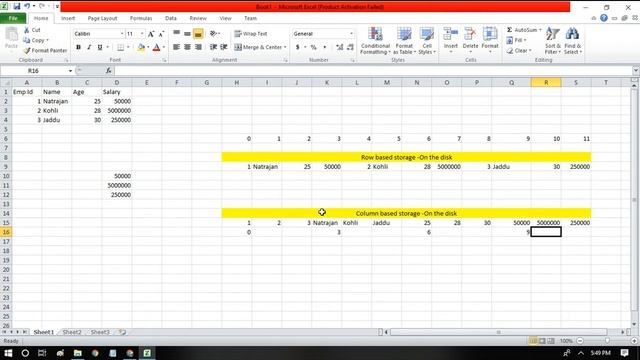
Task: Switch to Normal view in status bar
Action: coord(533,341)
